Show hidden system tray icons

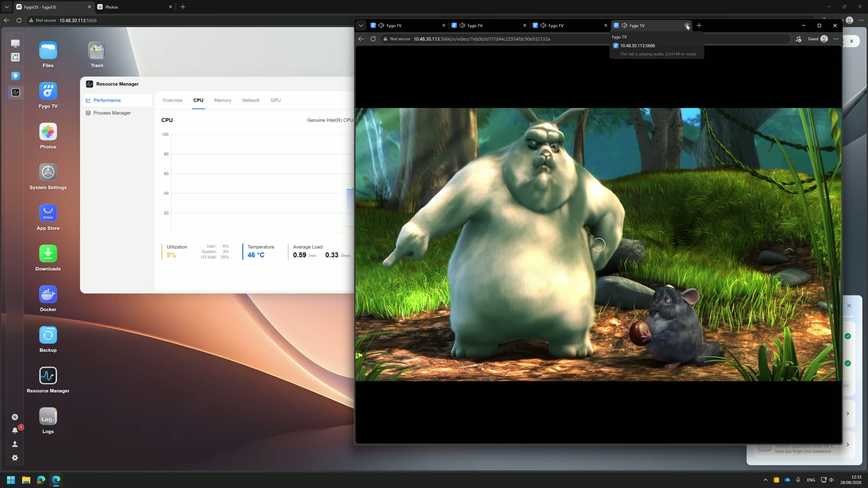click(x=765, y=480)
